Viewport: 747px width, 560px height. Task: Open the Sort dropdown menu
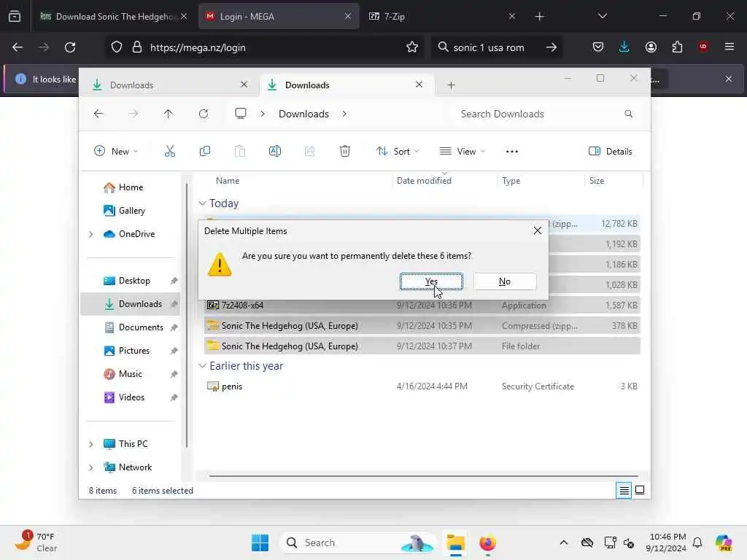click(398, 152)
